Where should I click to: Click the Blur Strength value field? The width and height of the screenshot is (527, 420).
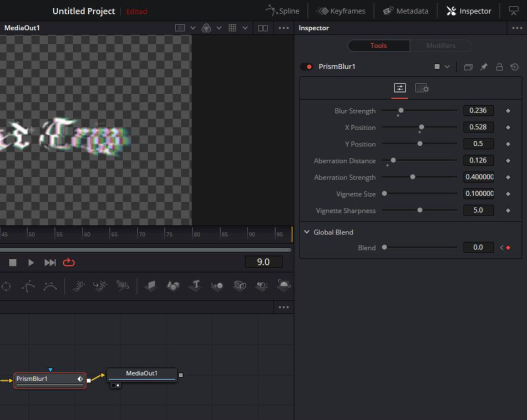(x=478, y=110)
